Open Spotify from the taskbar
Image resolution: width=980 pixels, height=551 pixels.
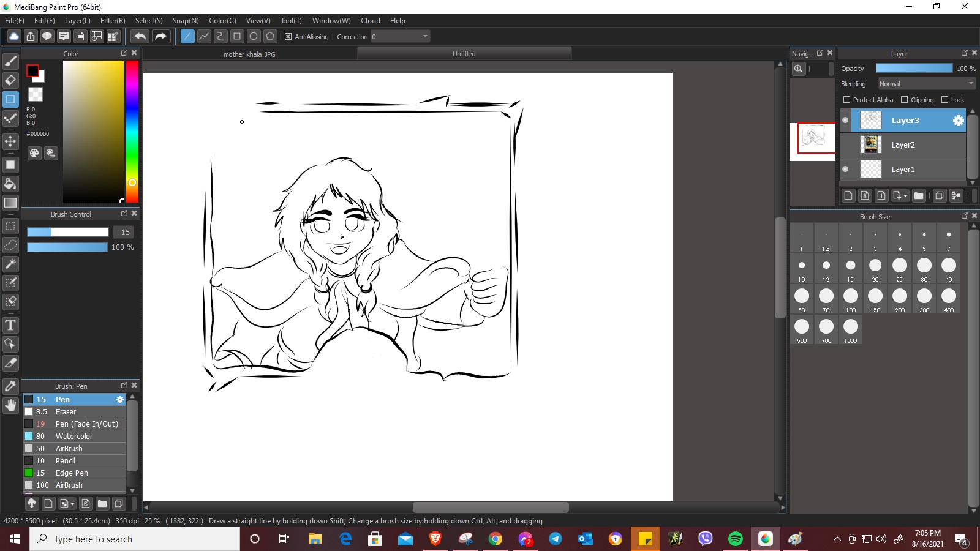pos(735,539)
